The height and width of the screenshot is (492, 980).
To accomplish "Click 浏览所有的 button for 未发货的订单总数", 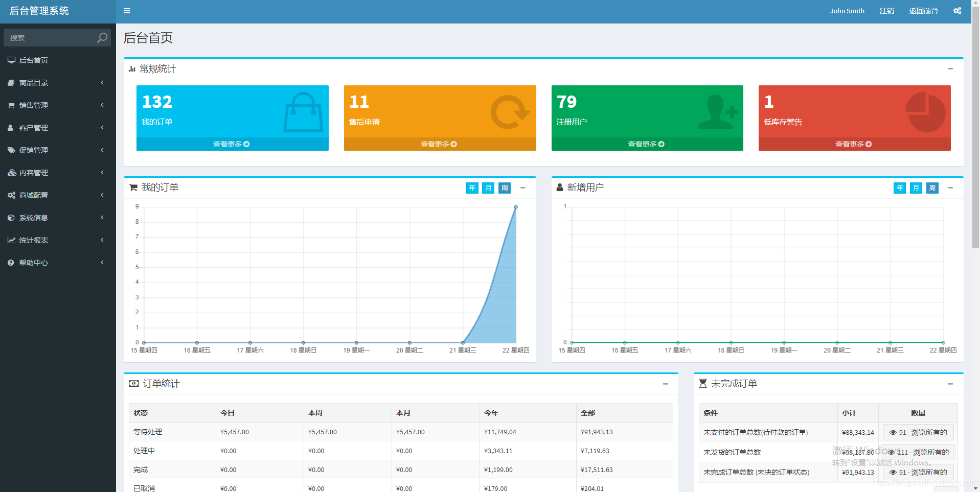I will point(919,452).
